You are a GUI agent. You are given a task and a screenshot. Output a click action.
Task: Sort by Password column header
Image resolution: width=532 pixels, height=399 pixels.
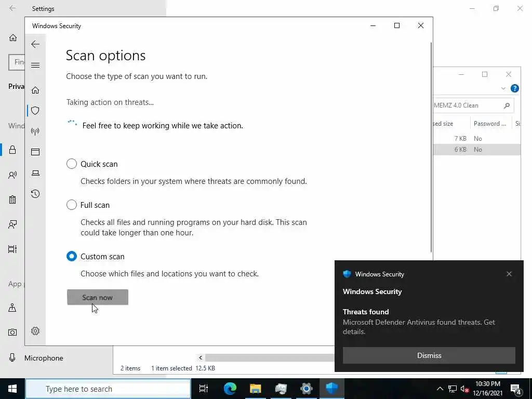tap(489, 124)
